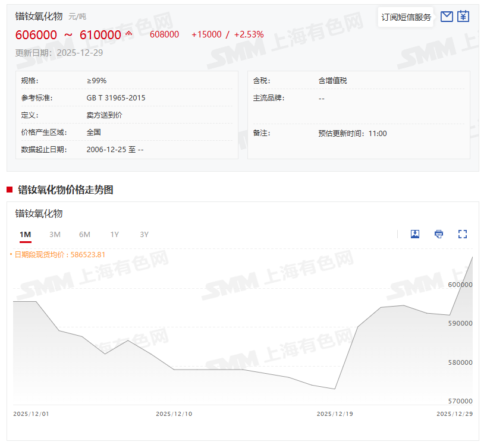The image size is (487, 448).
Task: Select the 1M time range tab
Action: [25, 234]
